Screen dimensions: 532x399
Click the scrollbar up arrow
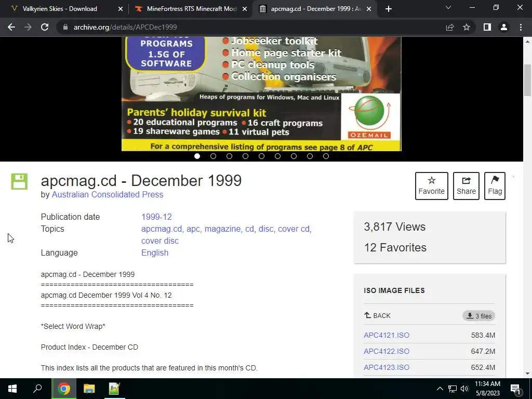point(527,42)
